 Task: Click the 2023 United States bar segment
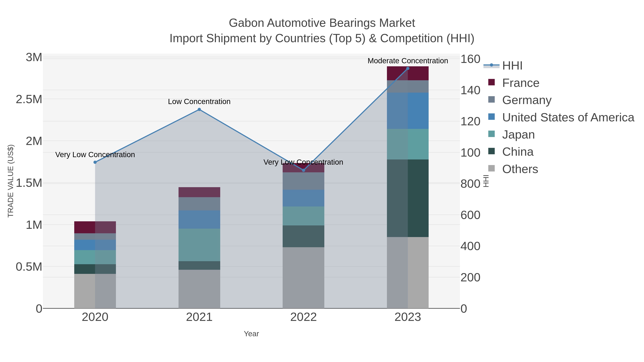408,111
